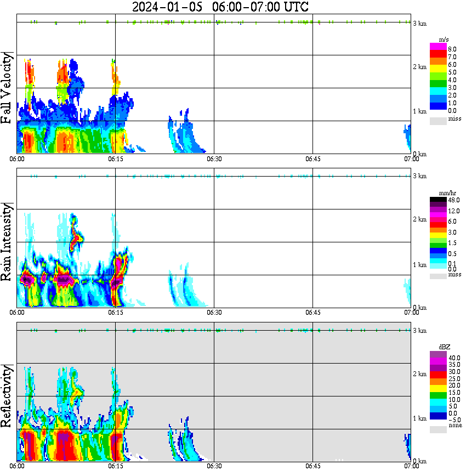
Task: Select the "1 km" label of Fall Velocity panel
Action: click(420, 111)
